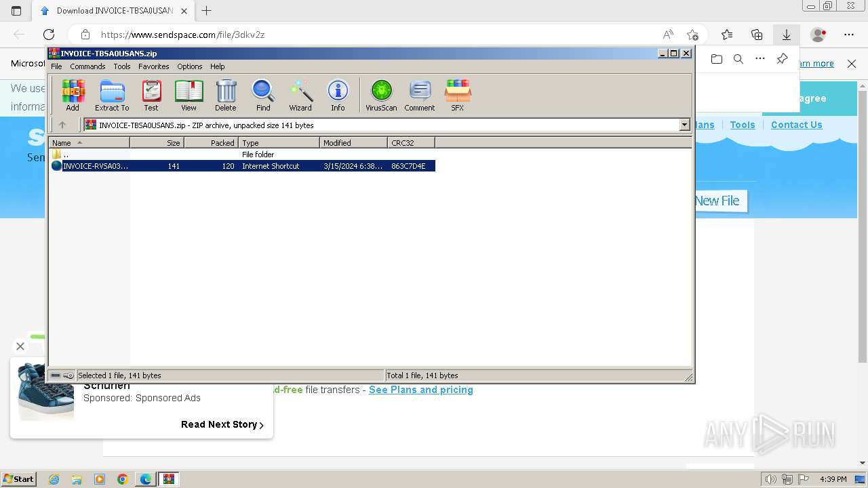The width and height of the screenshot is (868, 488).
Task: Show archive Info
Action: (338, 95)
